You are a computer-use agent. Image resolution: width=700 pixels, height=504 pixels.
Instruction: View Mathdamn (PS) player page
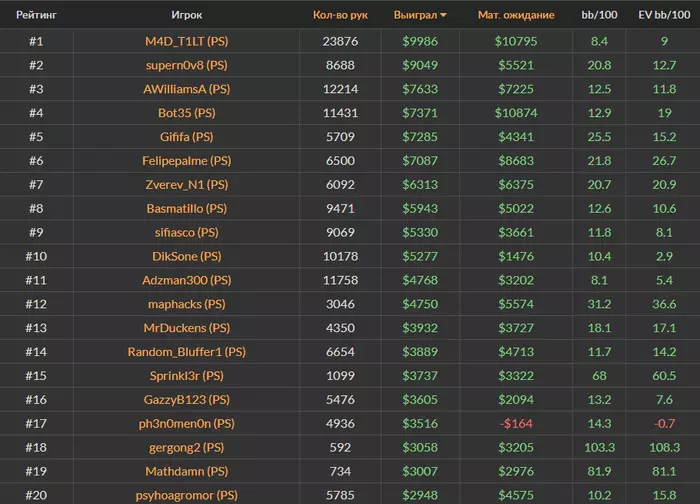click(x=187, y=471)
